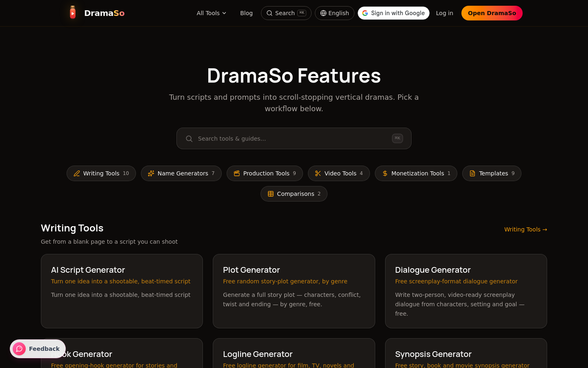Open the Search button in header
Viewport: 588px width, 368px height.
tap(286, 13)
